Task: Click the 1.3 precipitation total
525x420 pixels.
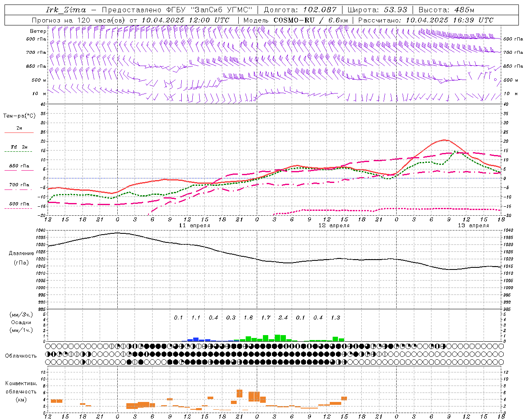Action: 336,317
